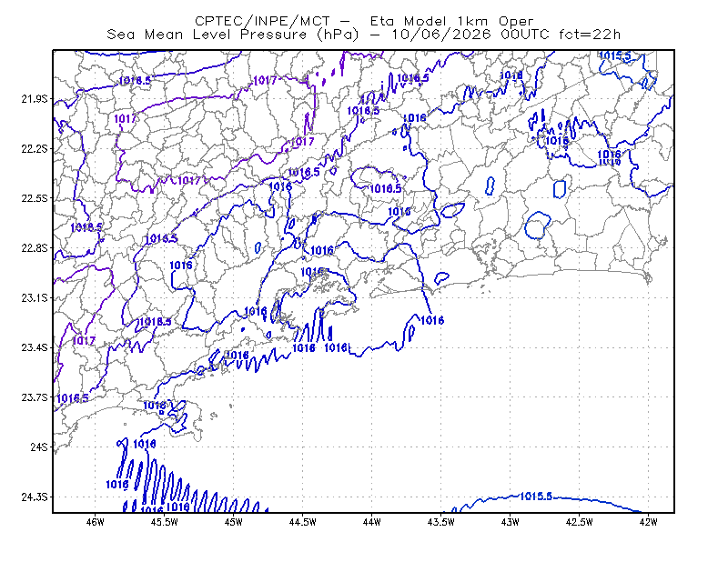Click the 23.1S latitude axis label

(x=35, y=297)
